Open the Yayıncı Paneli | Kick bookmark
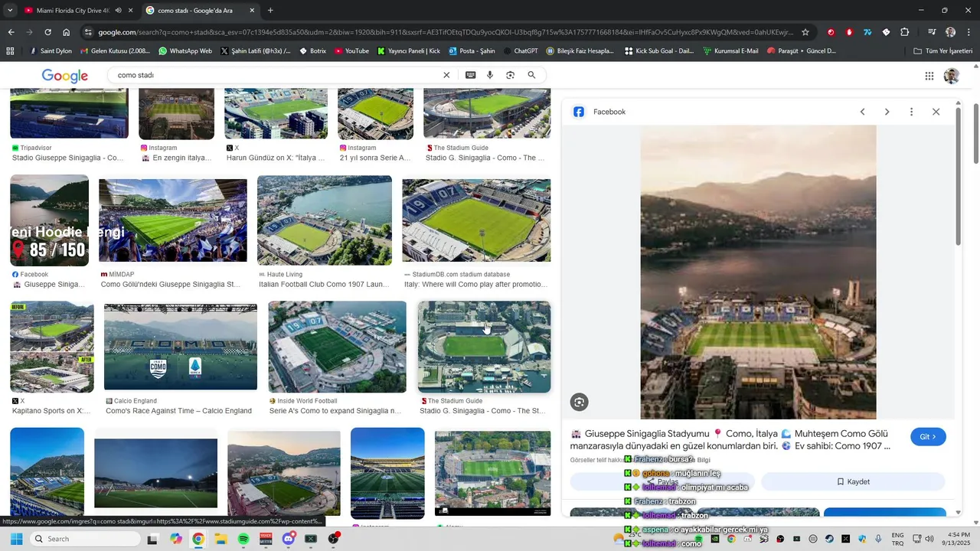 click(x=408, y=51)
